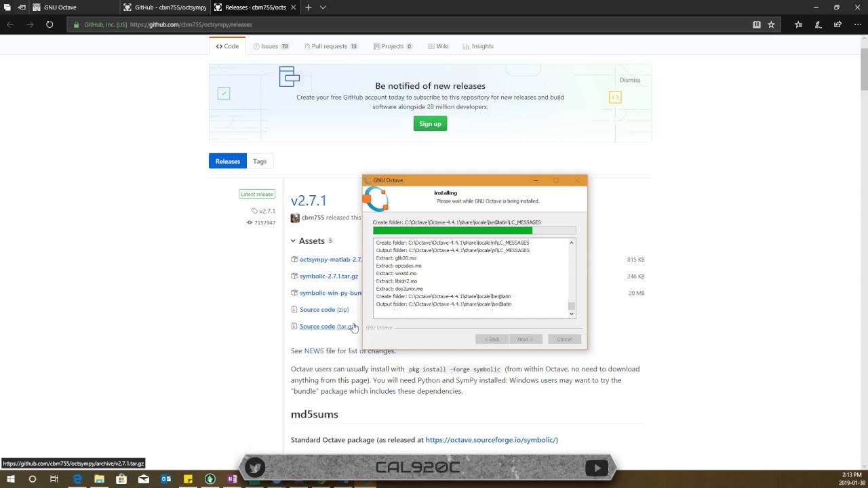The image size is (868, 488).
Task: Open Task View on taskbar
Action: point(54,479)
